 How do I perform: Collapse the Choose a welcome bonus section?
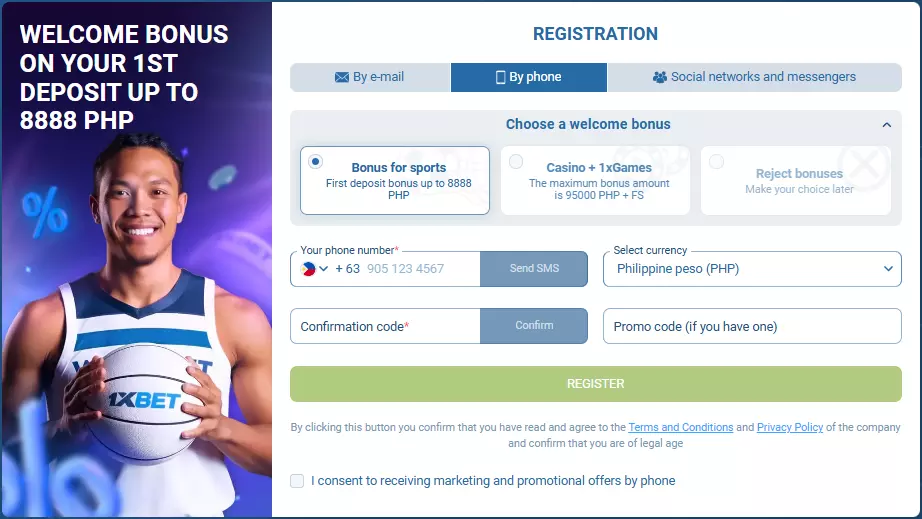tap(886, 125)
